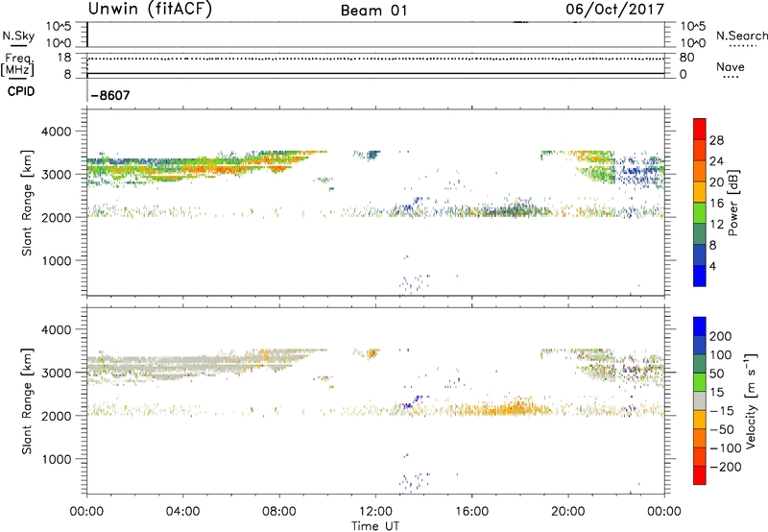
Task: Click the grey segment of the Velocity colorbar
Action: (x=700, y=401)
